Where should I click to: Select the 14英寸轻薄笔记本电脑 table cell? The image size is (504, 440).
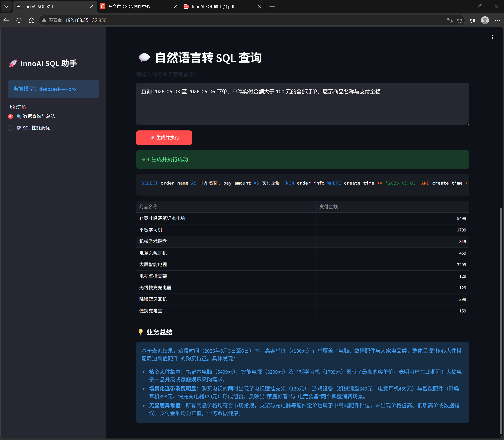pos(226,218)
